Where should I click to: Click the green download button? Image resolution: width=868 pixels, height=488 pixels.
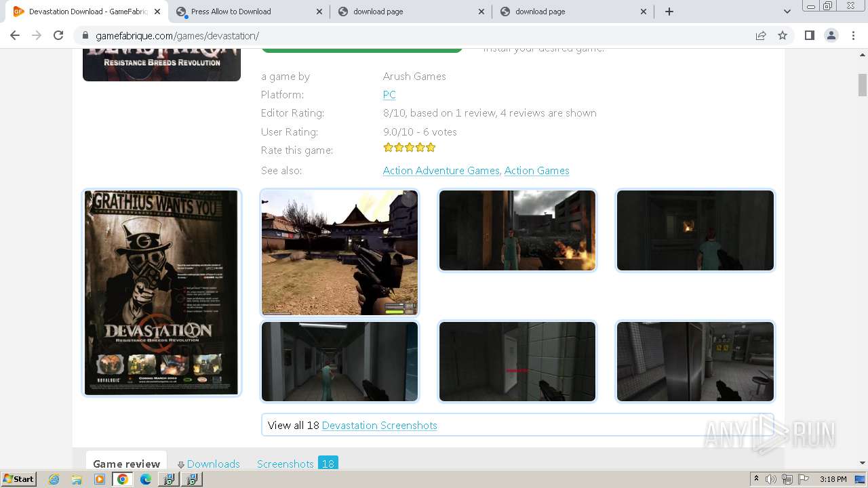(361, 50)
